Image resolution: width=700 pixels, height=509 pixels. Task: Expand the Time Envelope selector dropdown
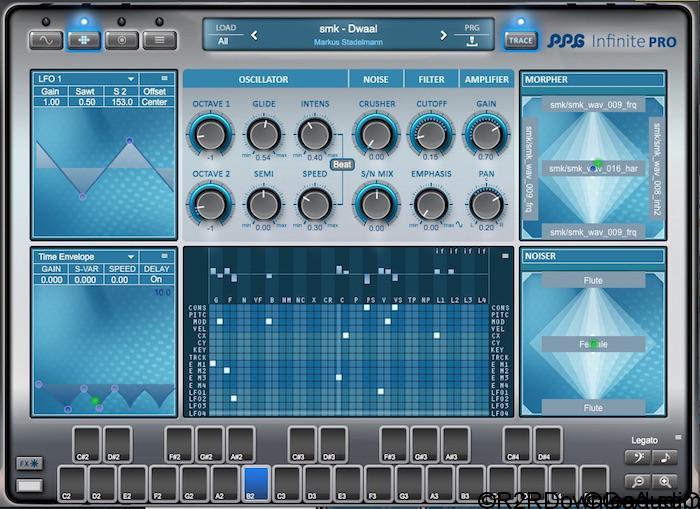pyautogui.click(x=131, y=257)
